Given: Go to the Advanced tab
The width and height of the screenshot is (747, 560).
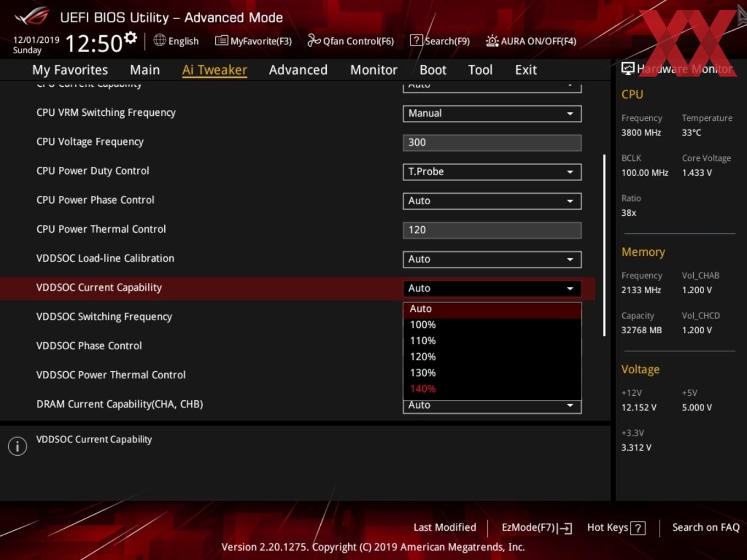Looking at the screenshot, I should [x=298, y=70].
